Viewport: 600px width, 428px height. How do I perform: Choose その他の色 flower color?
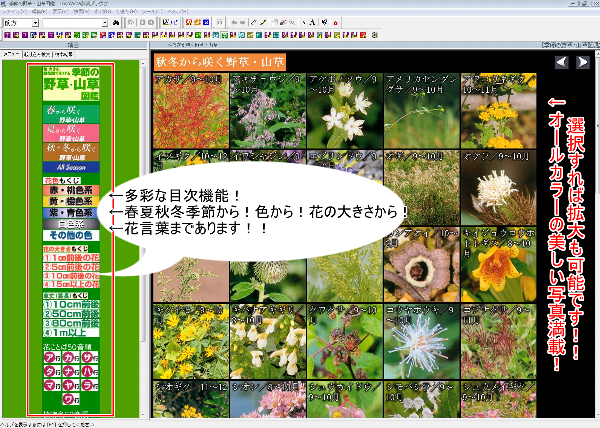coord(71,235)
